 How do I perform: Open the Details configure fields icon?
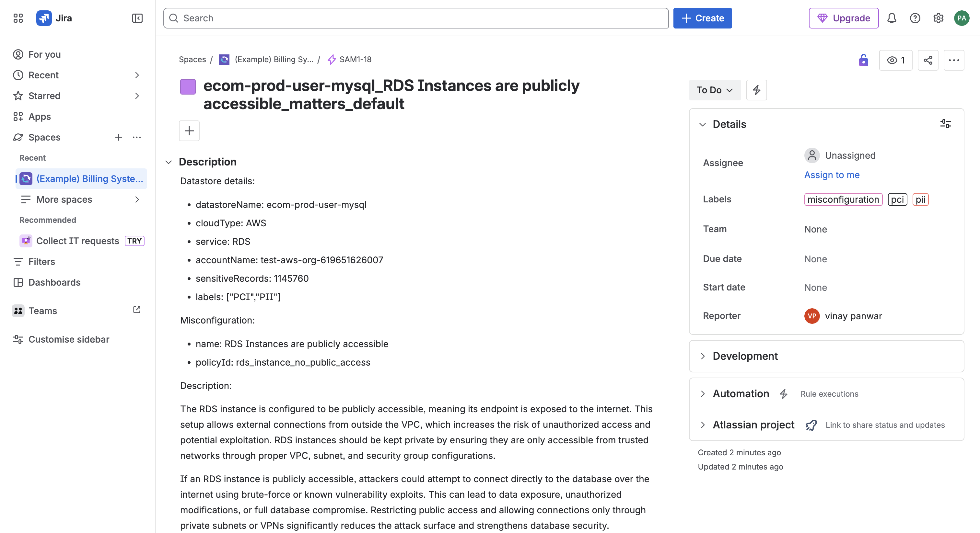click(945, 124)
